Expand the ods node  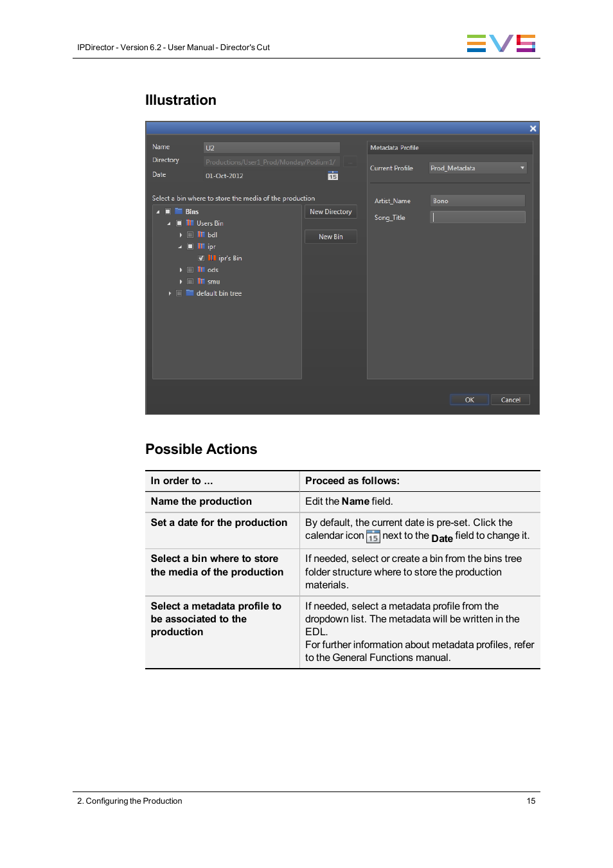click(x=181, y=269)
